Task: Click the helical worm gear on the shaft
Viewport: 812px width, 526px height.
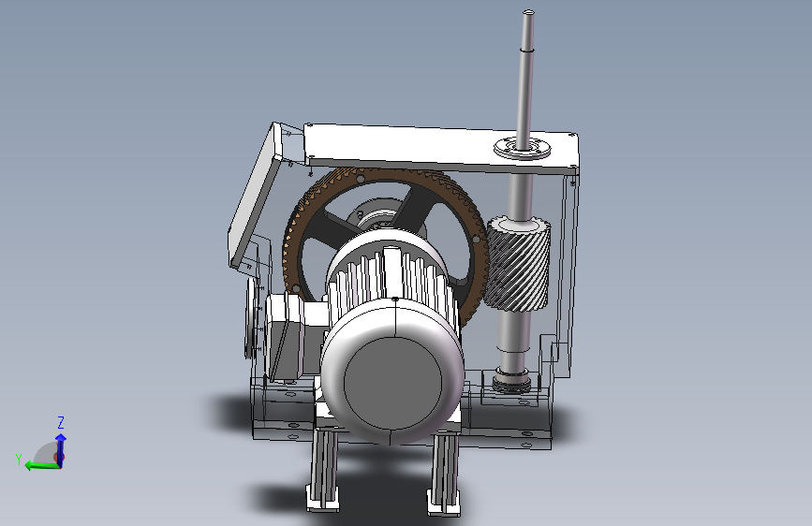Action: [518, 263]
